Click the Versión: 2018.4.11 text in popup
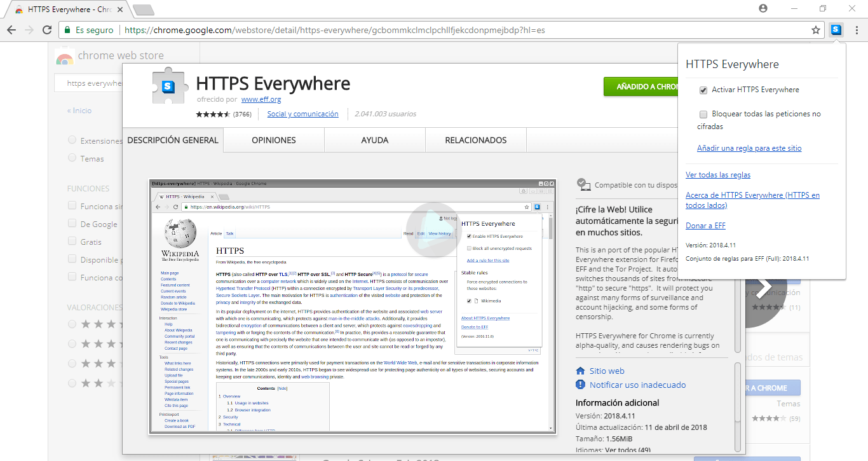 (710, 245)
